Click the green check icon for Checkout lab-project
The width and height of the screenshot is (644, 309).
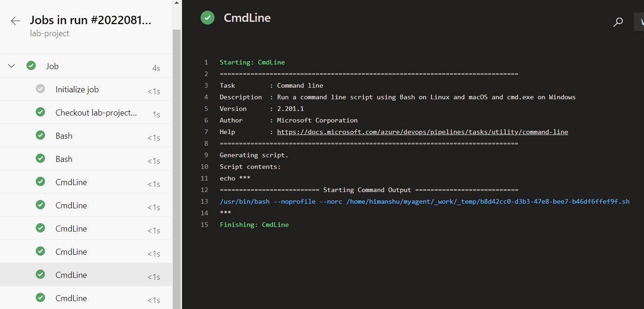(40, 112)
